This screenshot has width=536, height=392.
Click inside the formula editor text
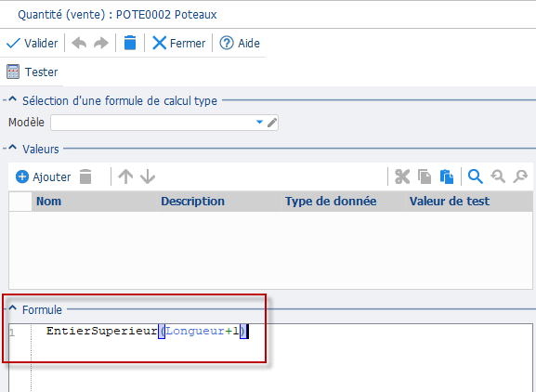pos(146,331)
